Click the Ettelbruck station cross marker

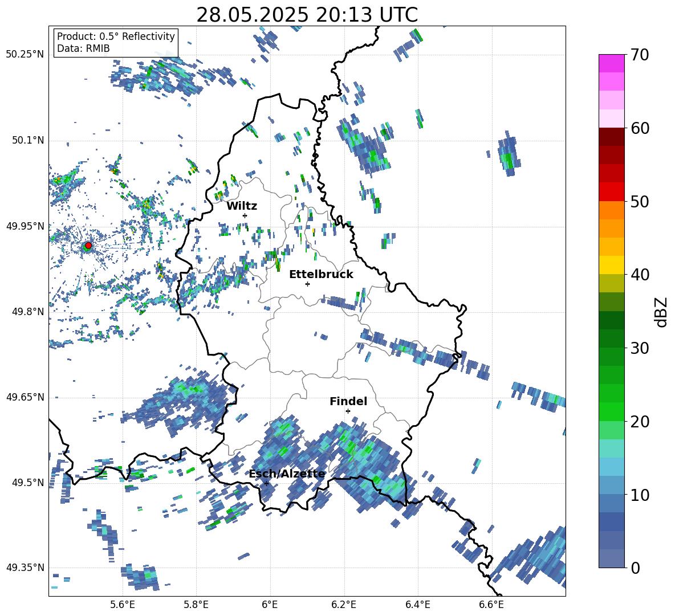point(307,284)
